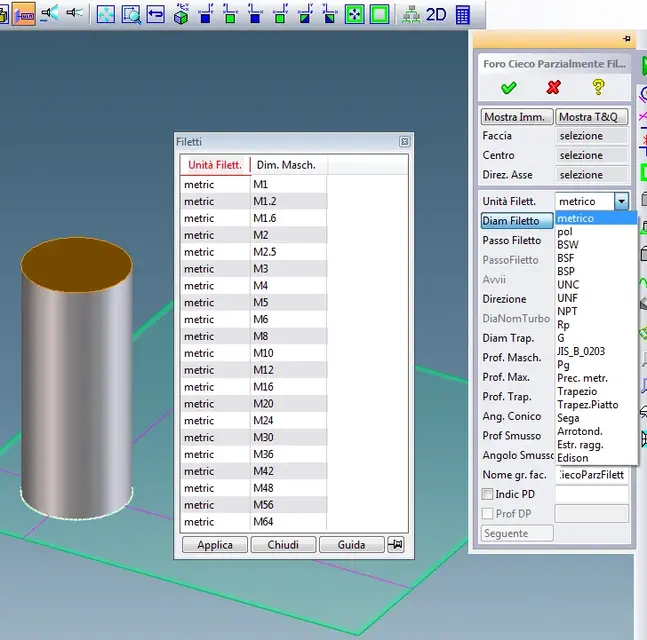Image resolution: width=647 pixels, height=640 pixels.
Task: Click the green hierarchy tree icon
Action: (x=411, y=15)
